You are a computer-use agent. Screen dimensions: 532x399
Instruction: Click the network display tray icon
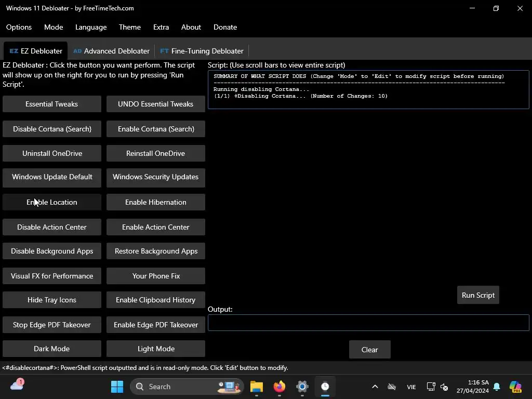(x=431, y=387)
